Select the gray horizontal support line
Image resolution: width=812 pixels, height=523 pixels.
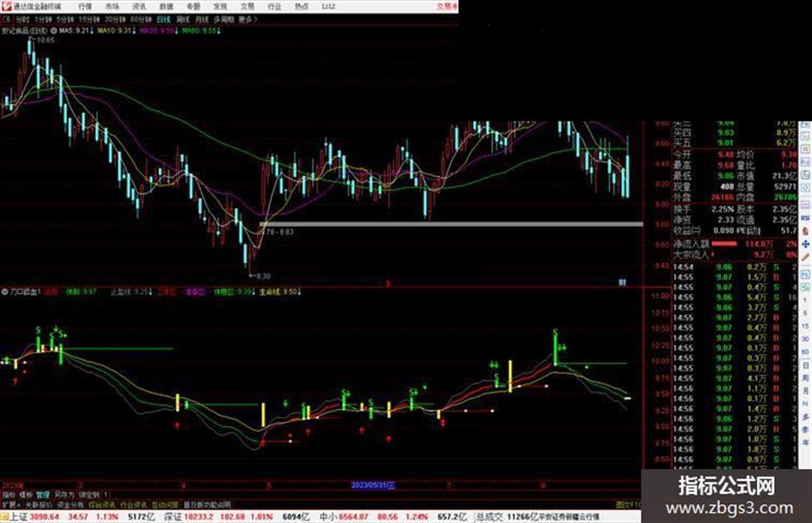point(451,224)
